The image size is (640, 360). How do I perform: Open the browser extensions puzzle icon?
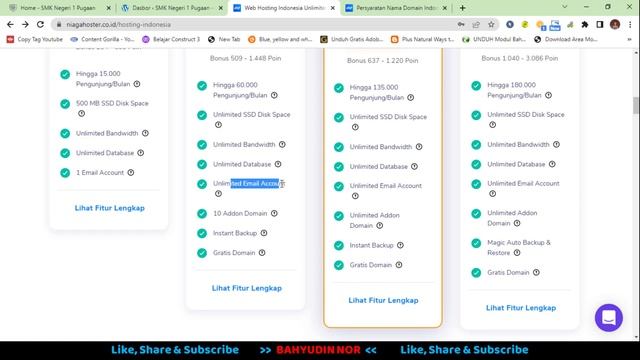pos(585,24)
